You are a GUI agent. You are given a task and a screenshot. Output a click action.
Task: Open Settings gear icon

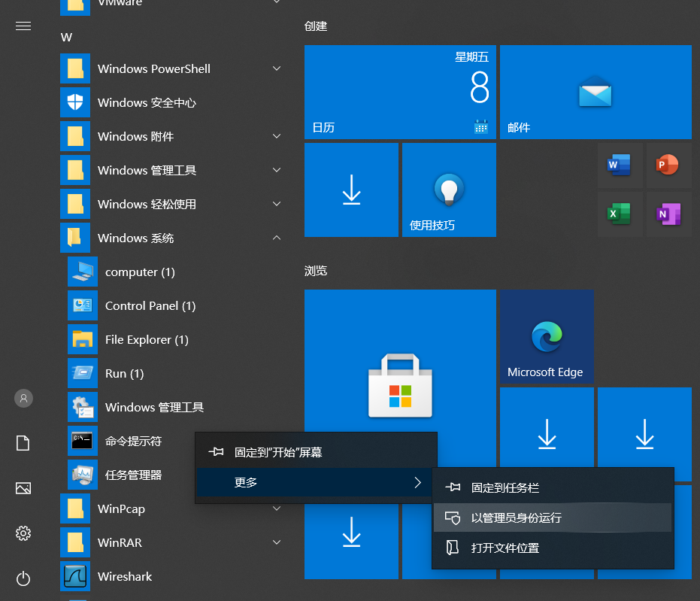(23, 533)
